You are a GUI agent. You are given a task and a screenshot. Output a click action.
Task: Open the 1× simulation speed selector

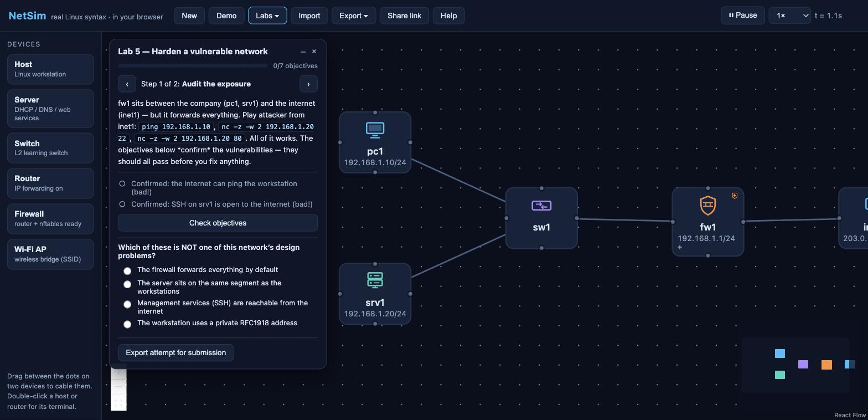[x=790, y=16]
